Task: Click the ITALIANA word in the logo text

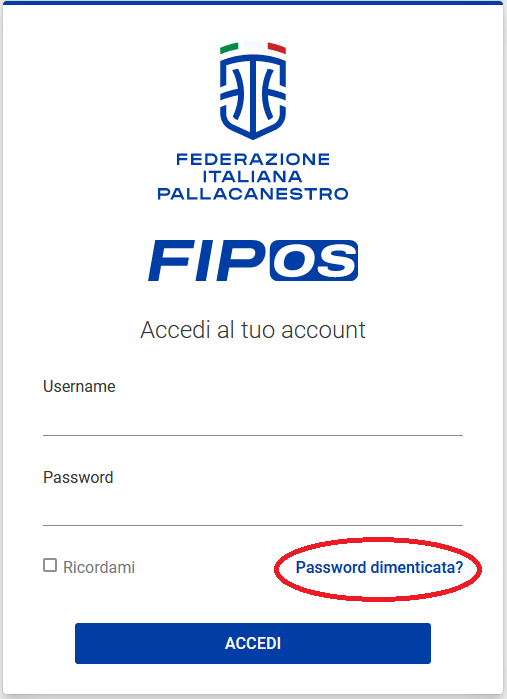Action: click(x=253, y=177)
